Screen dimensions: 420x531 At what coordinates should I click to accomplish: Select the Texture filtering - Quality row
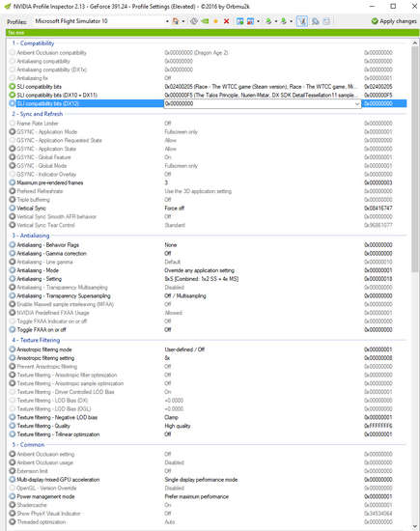(x=208, y=426)
